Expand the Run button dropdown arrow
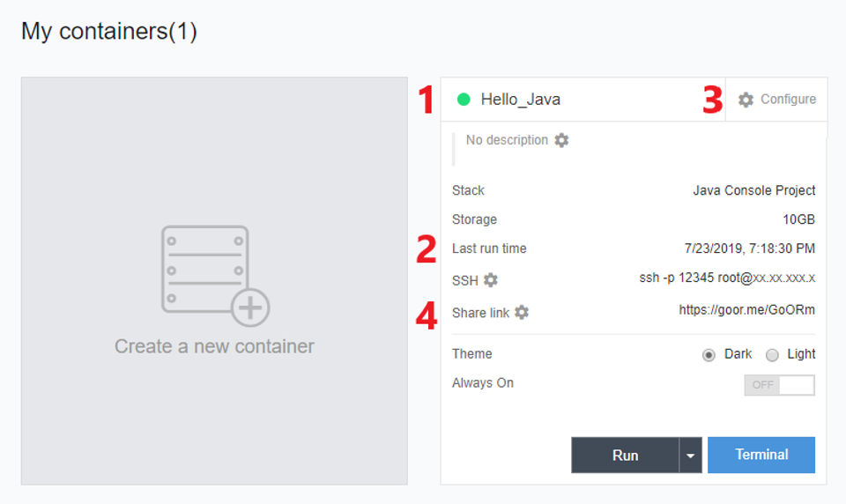The height and width of the screenshot is (504, 846). coord(691,456)
